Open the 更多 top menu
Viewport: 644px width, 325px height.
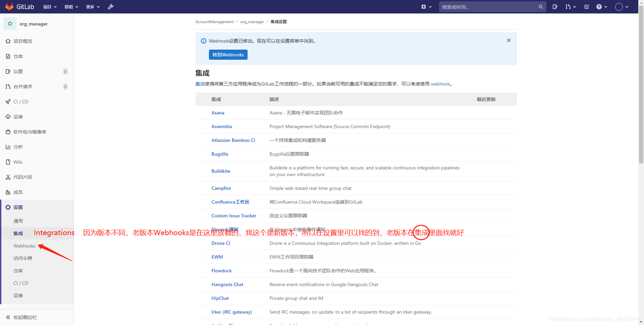coord(93,7)
